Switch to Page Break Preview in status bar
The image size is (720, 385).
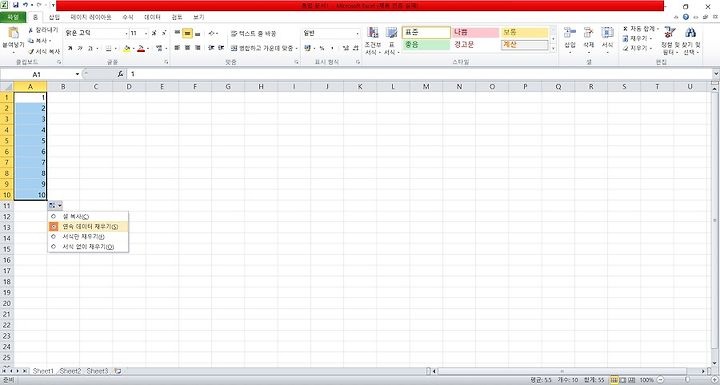[x=632, y=380]
